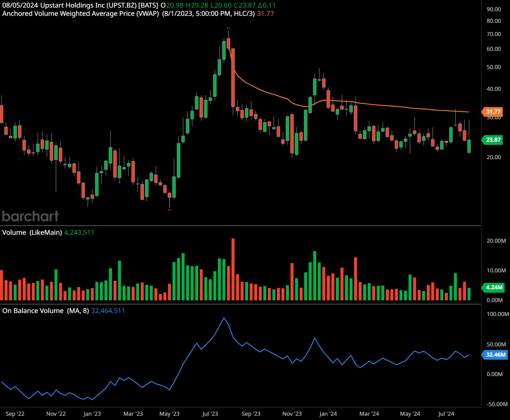This screenshot has height=420, width=510.
Task: Select the Anchored Volume Weighted Average Price label
Action: (x=81, y=14)
